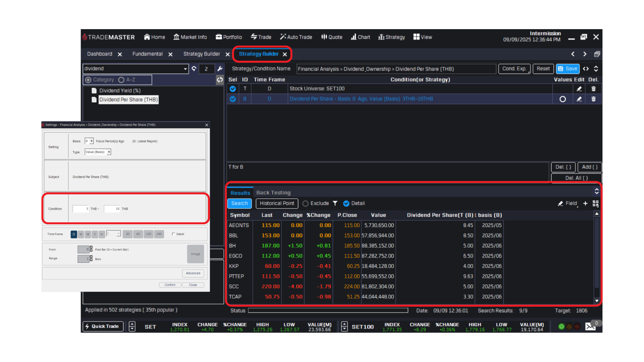Viewport: 644px width, 362px height.
Task: Click the filter funnel icon in Results
Action: (x=335, y=203)
